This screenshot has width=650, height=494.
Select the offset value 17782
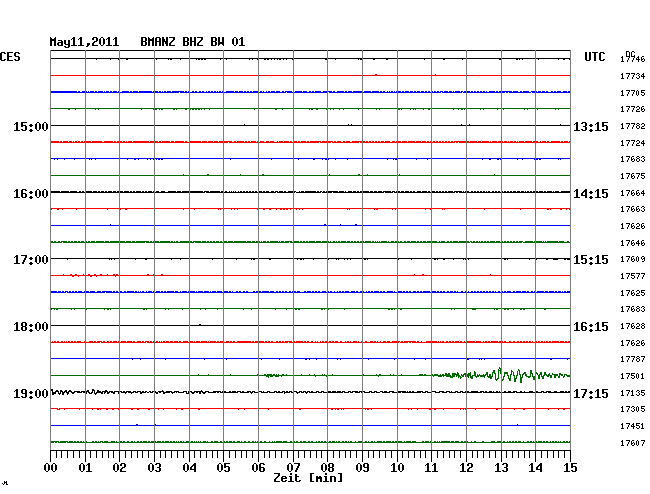point(633,126)
